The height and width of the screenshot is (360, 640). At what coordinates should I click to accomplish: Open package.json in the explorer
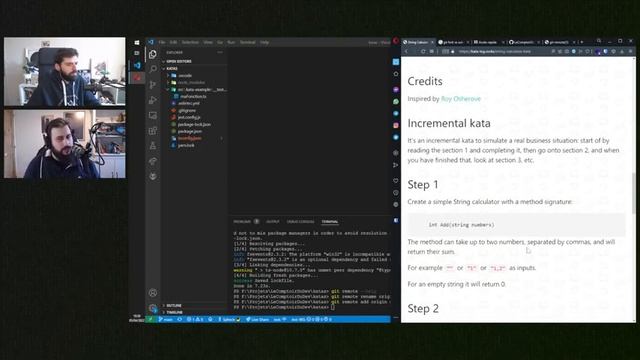(x=190, y=131)
